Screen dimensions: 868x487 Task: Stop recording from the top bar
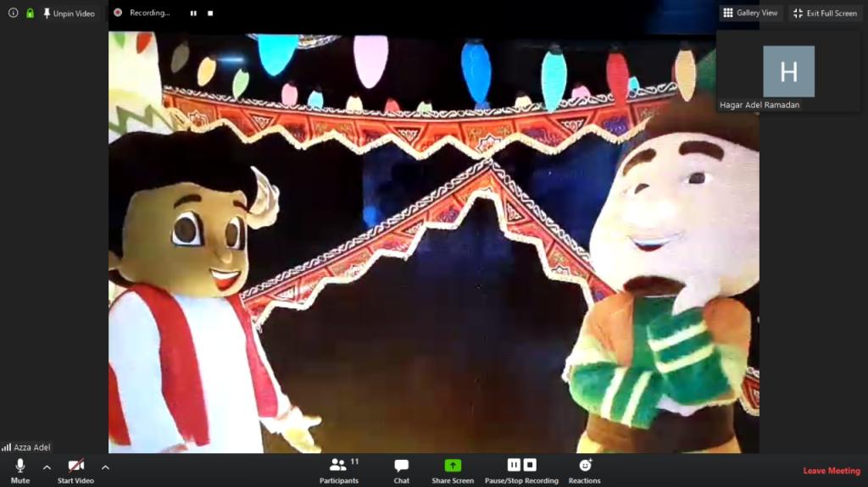coord(210,14)
